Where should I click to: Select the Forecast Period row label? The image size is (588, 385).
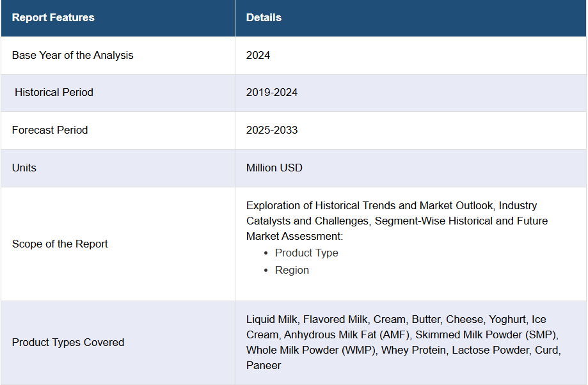(x=50, y=130)
